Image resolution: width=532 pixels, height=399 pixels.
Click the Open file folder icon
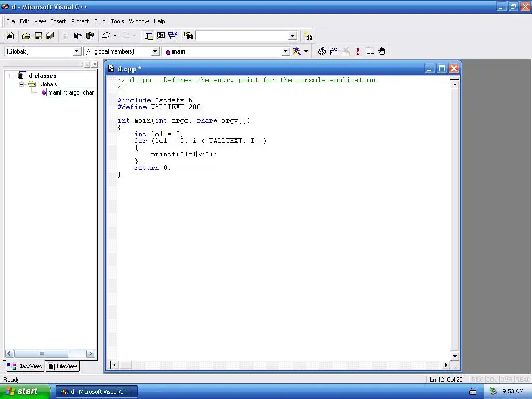pyautogui.click(x=26, y=36)
